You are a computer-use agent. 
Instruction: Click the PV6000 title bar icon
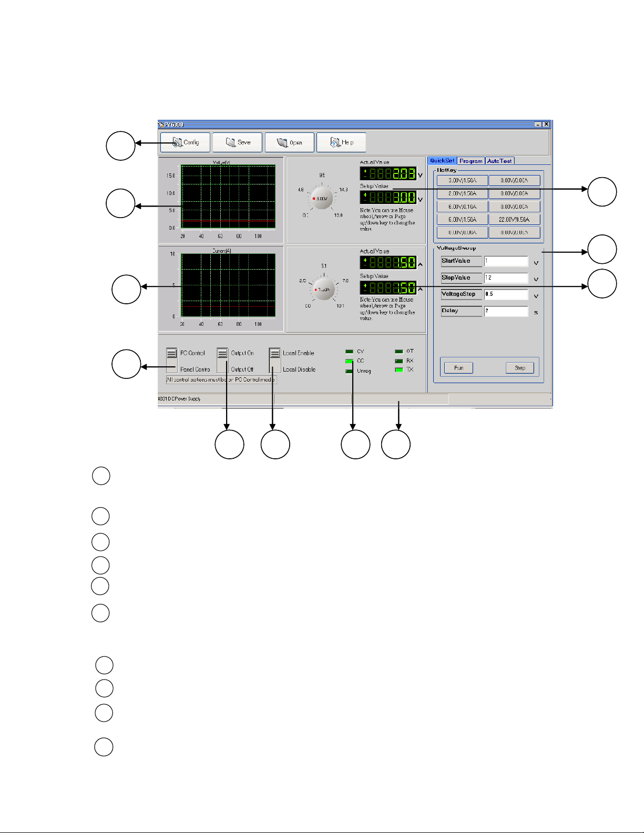click(x=161, y=125)
